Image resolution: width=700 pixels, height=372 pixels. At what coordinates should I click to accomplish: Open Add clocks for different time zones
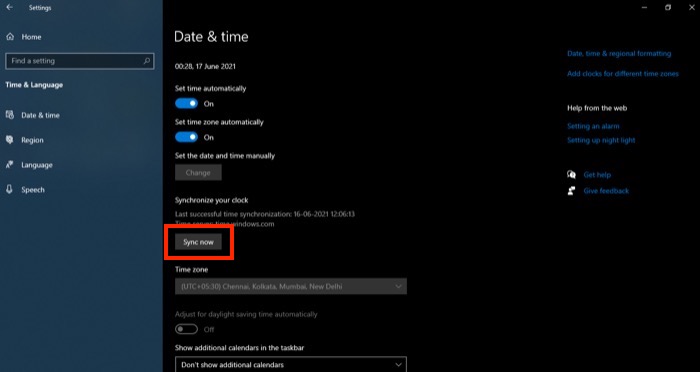pyautogui.click(x=623, y=74)
